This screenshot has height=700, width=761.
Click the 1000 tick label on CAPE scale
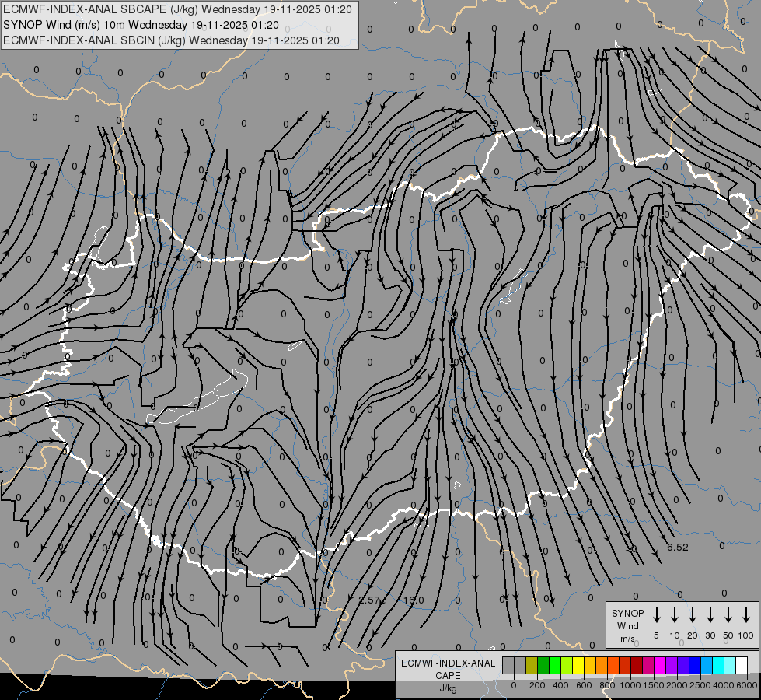point(630,685)
